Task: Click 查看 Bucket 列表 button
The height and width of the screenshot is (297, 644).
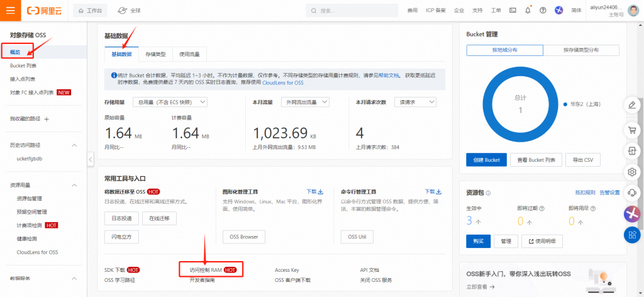Action: (536, 160)
